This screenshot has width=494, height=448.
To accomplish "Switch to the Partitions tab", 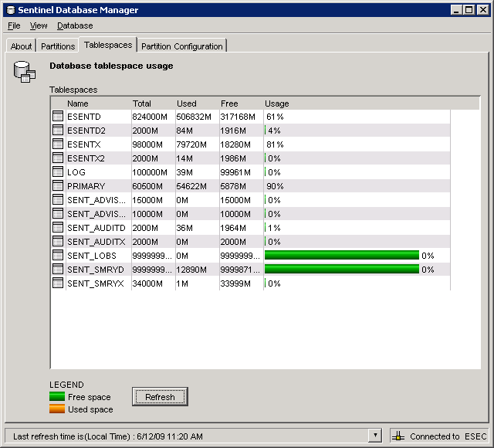I will (58, 46).
